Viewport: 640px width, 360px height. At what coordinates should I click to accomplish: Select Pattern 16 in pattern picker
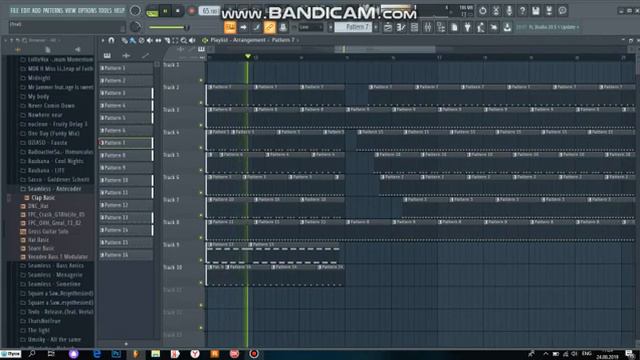tap(126, 255)
